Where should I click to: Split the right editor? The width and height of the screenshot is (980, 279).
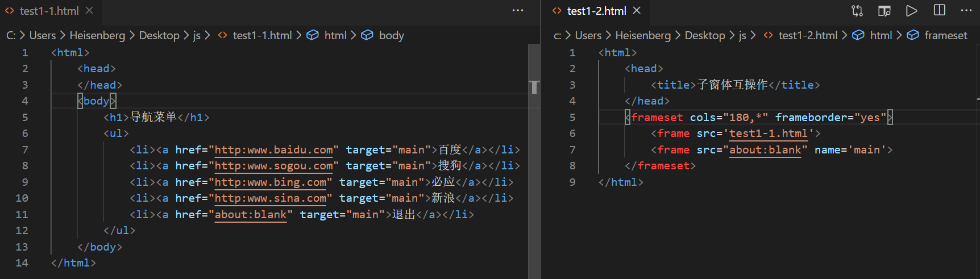pos(939,11)
